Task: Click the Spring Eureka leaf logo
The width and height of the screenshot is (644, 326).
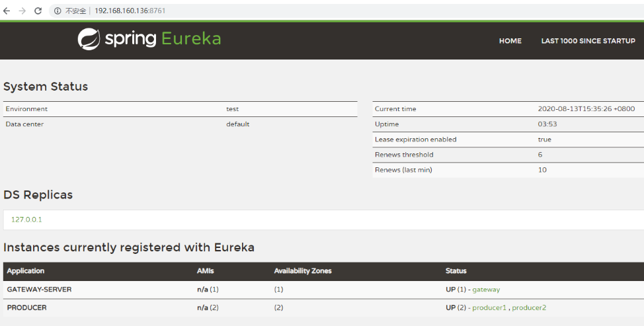Action: 89,39
